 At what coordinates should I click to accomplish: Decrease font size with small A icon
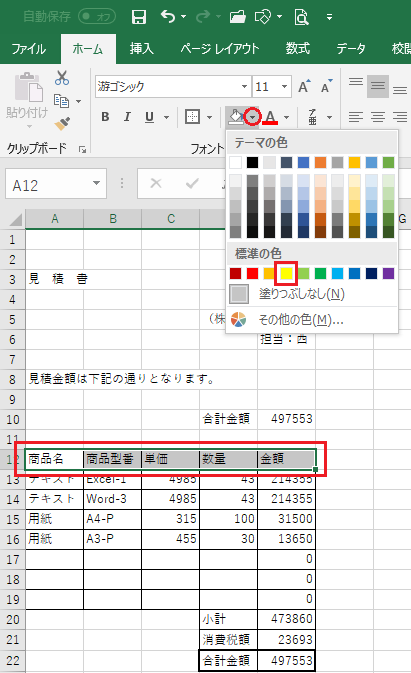pos(326,86)
